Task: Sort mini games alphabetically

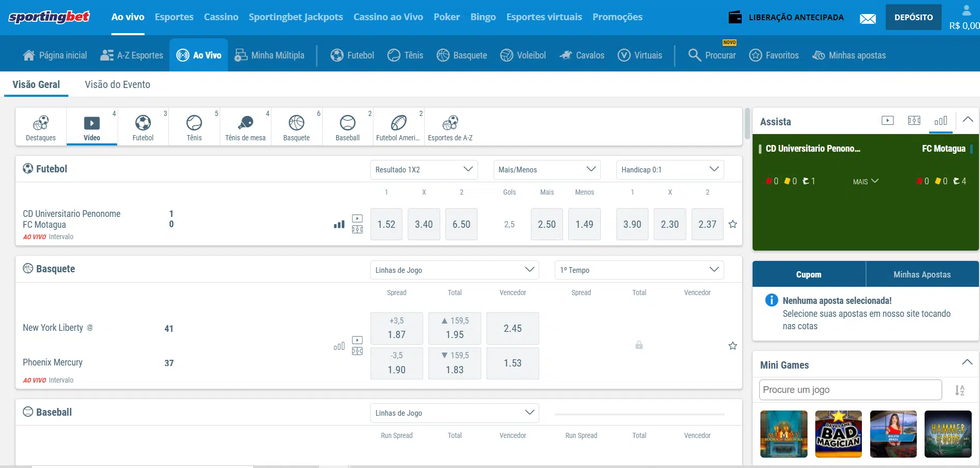Action: (x=960, y=390)
